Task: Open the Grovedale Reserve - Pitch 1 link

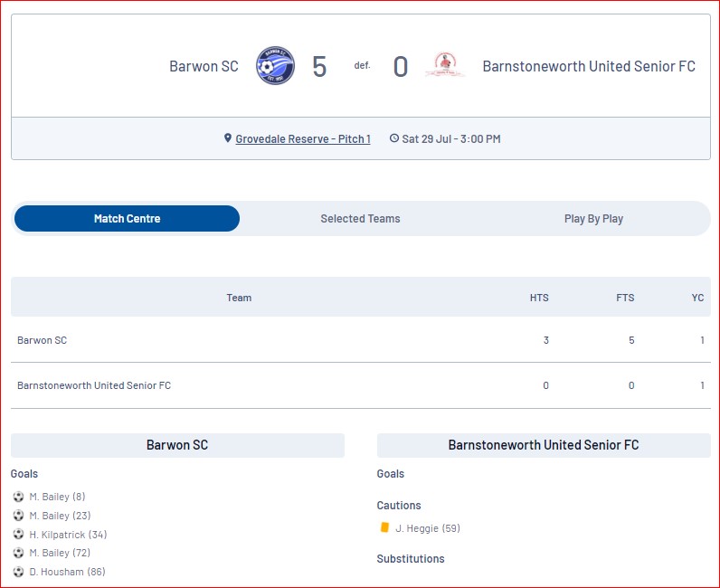Action: click(x=303, y=138)
